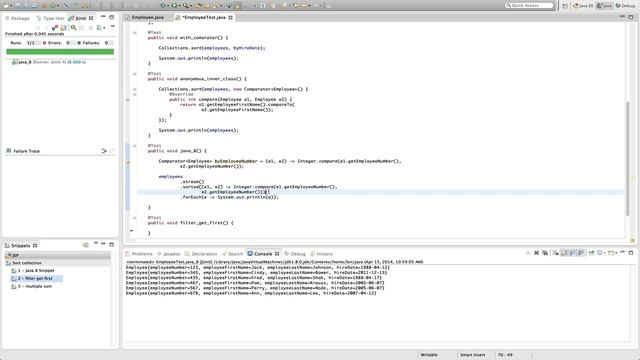Open the Employee.java editor tab
This screenshot has height=360, width=640.
click(145, 18)
